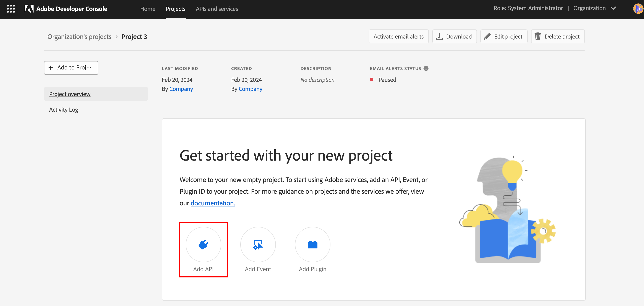644x306 pixels.
Task: Click the breadcrumb arrow after Organization's projects
Action: click(x=117, y=36)
